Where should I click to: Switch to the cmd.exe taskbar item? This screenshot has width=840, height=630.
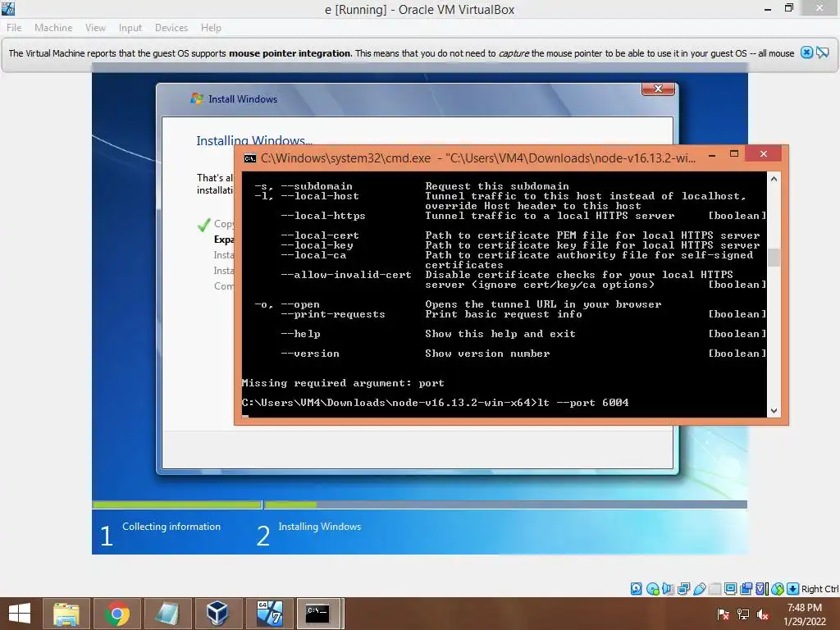tap(318, 614)
